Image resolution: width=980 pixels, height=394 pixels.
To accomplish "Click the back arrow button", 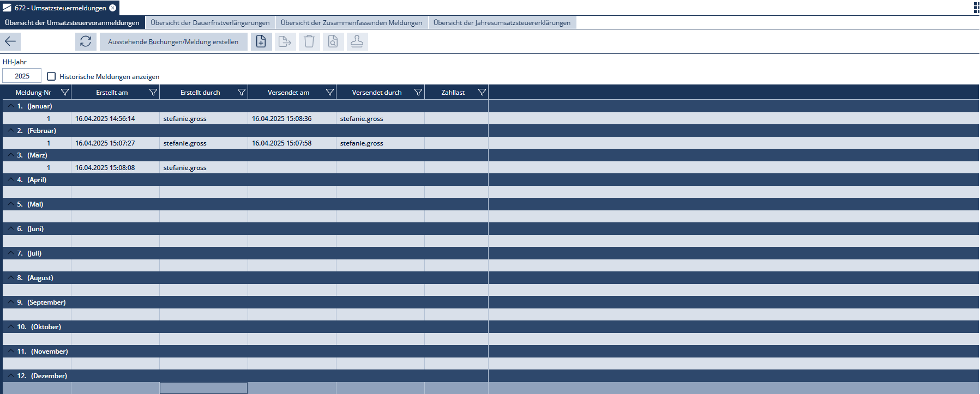I will tap(10, 41).
